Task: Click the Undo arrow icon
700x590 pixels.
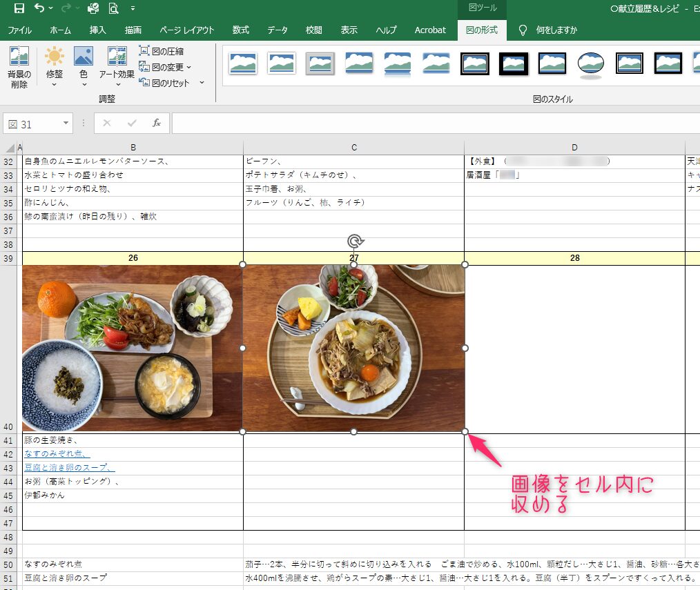Action: coord(40,9)
